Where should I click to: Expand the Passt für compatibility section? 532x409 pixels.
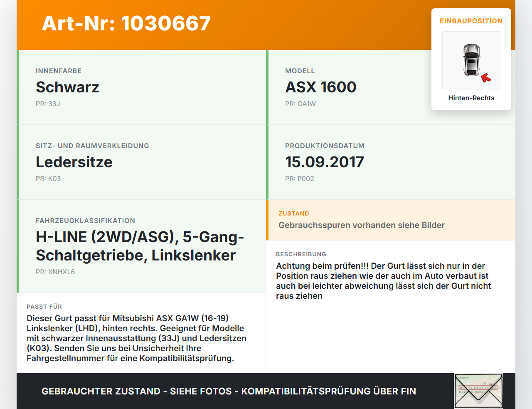pyautogui.click(x=141, y=333)
